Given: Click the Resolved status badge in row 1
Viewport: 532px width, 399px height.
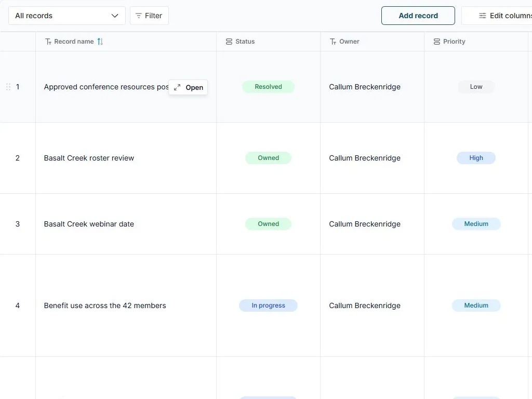Looking at the screenshot, I should click(268, 87).
